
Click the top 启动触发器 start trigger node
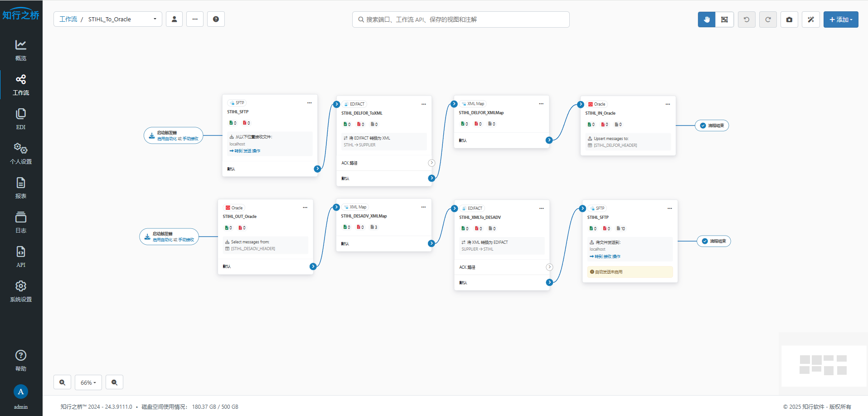click(174, 135)
